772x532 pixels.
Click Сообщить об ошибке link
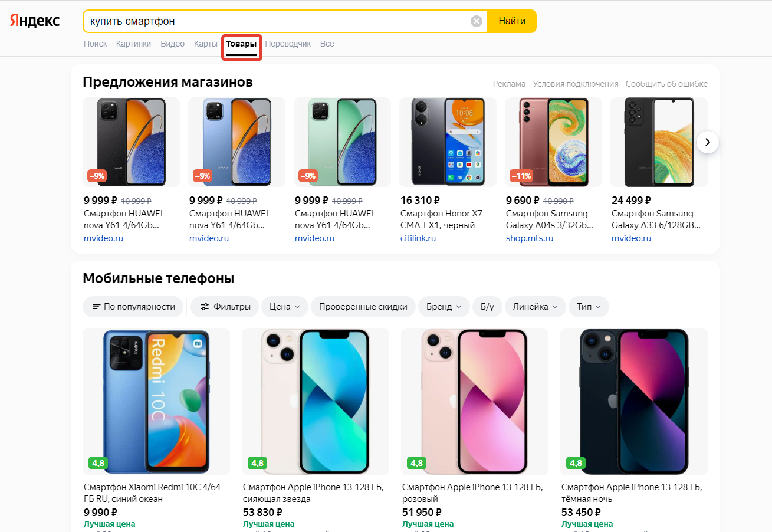click(x=666, y=84)
